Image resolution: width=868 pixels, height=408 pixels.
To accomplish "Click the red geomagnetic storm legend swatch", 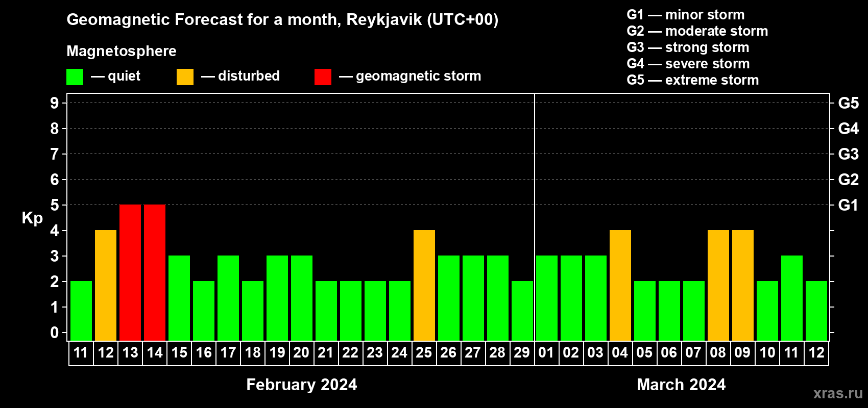I will point(323,77).
